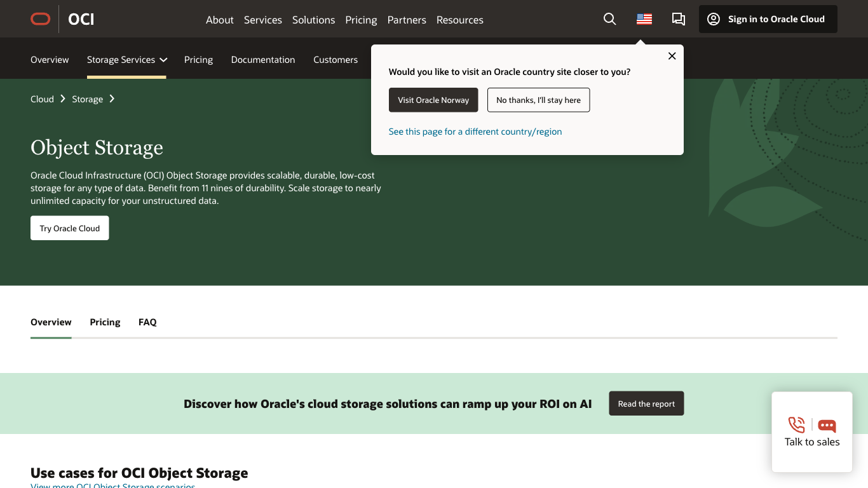
Task: Click the Read the report button
Action: [646, 403]
